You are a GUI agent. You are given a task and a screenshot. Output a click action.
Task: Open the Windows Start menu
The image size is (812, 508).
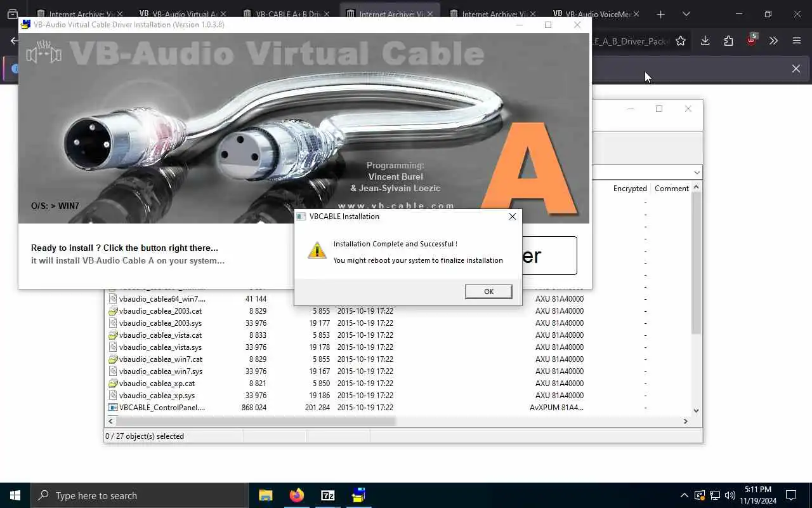click(x=15, y=495)
